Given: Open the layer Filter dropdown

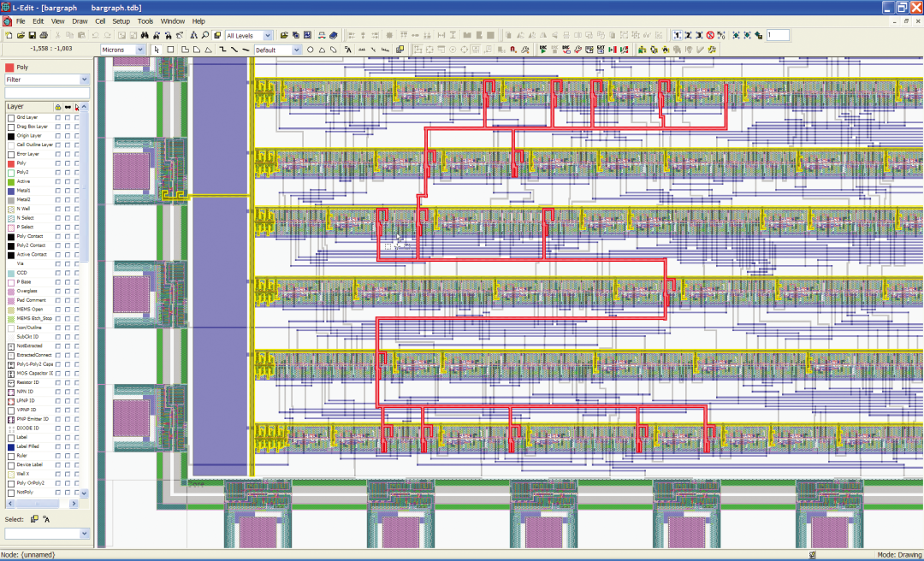Looking at the screenshot, I should [84, 80].
